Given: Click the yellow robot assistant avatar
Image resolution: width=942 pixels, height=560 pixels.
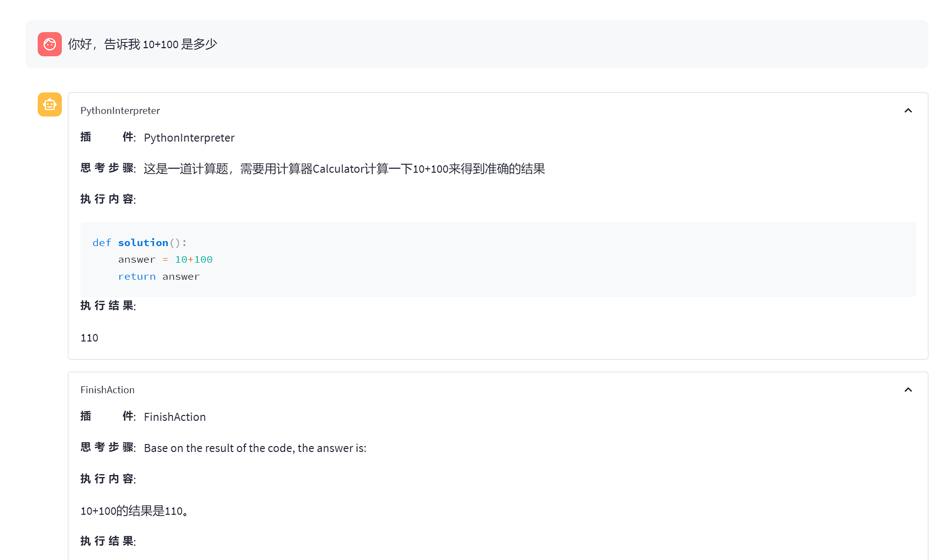Looking at the screenshot, I should pyautogui.click(x=49, y=104).
